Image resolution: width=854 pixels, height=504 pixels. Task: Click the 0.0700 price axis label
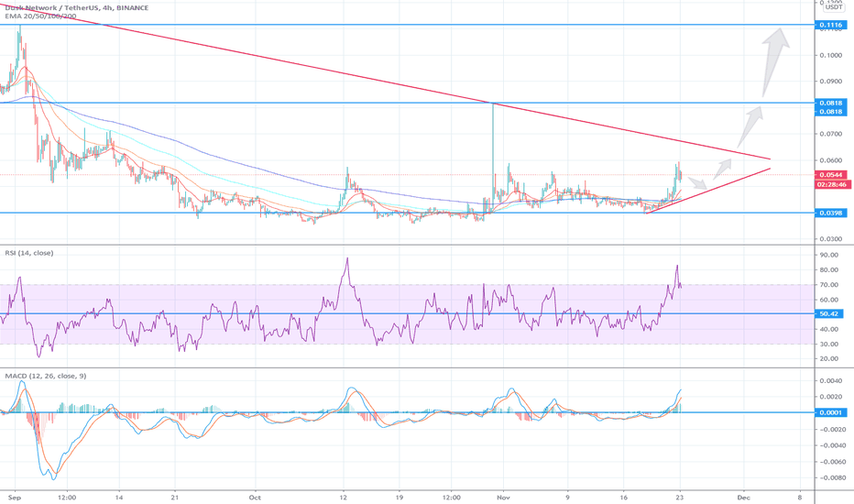click(x=830, y=134)
